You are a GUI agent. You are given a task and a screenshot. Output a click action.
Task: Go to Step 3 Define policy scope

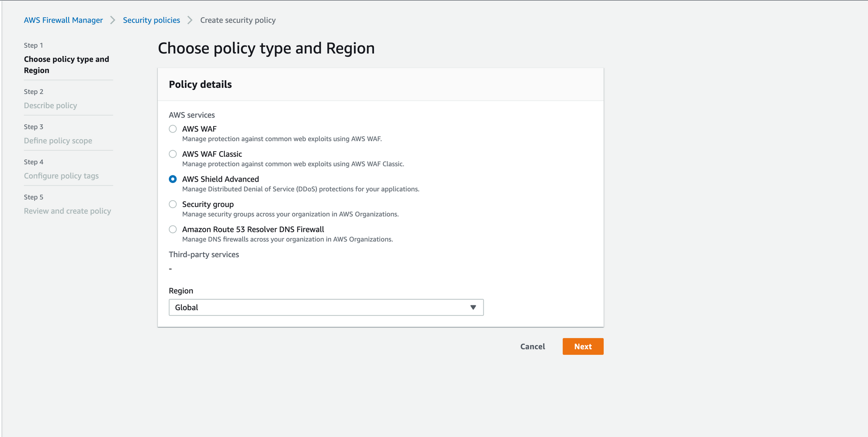pos(58,141)
